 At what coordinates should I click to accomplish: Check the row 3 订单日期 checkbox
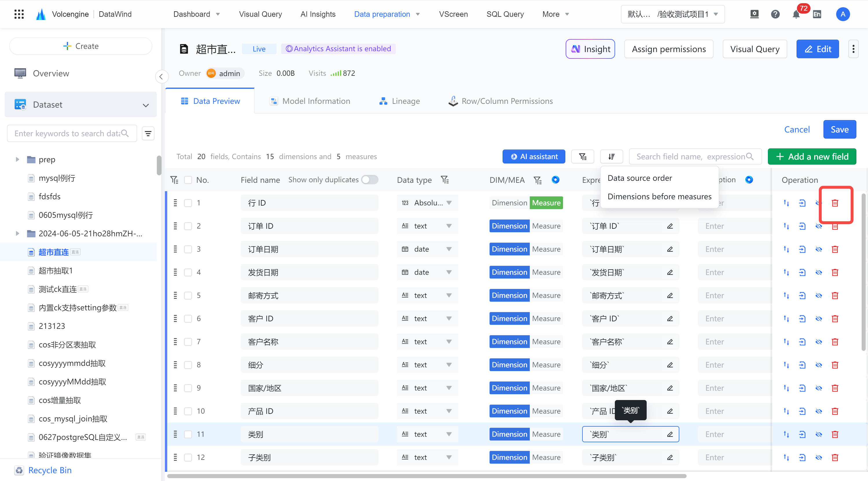pyautogui.click(x=188, y=249)
